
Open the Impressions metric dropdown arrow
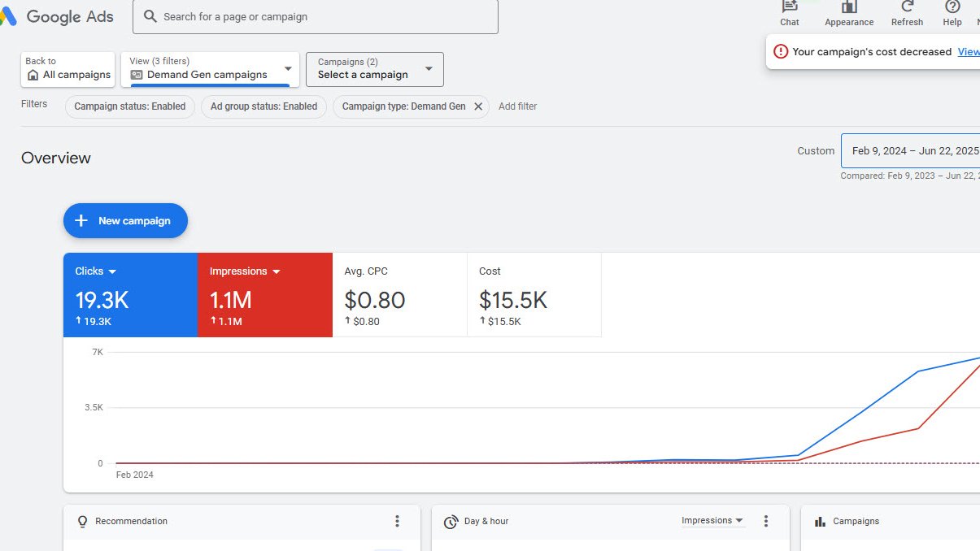277,271
